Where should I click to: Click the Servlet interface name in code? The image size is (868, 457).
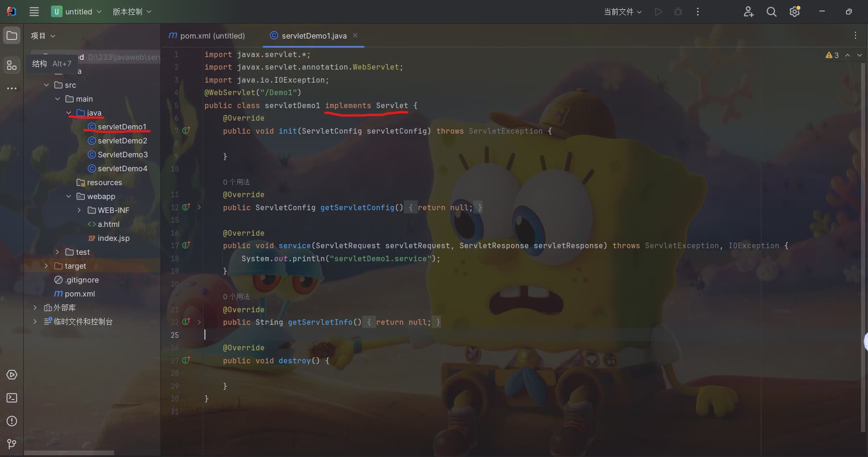pyautogui.click(x=392, y=105)
